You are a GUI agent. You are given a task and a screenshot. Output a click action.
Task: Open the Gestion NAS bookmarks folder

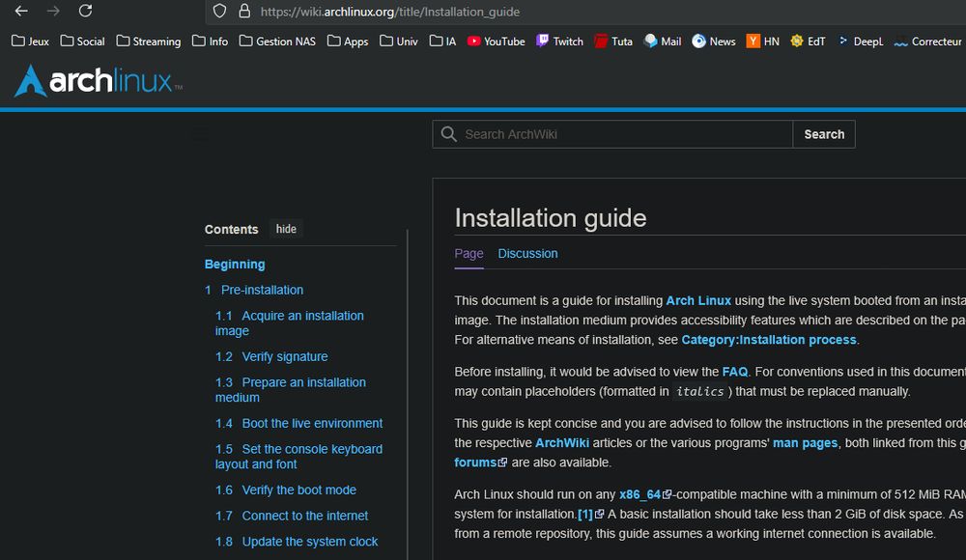[x=277, y=42]
